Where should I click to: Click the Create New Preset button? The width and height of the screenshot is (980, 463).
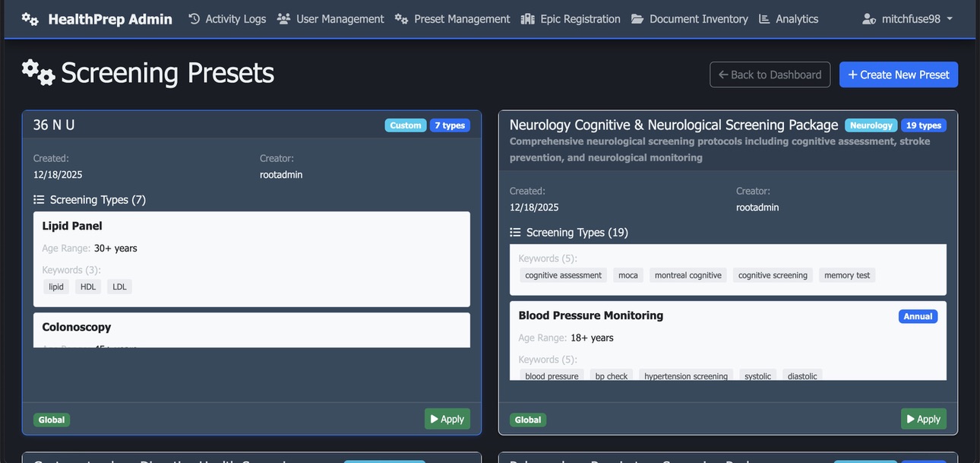coord(898,75)
